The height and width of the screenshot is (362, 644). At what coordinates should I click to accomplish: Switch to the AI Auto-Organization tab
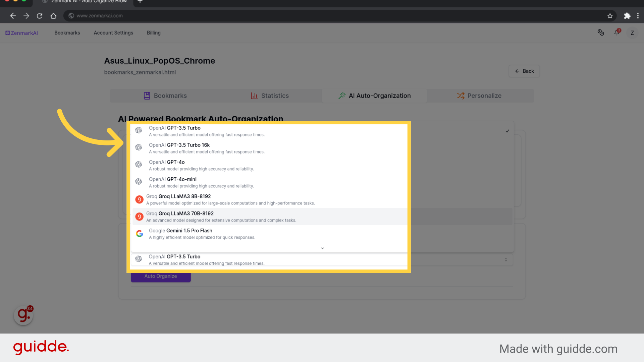pyautogui.click(x=374, y=96)
